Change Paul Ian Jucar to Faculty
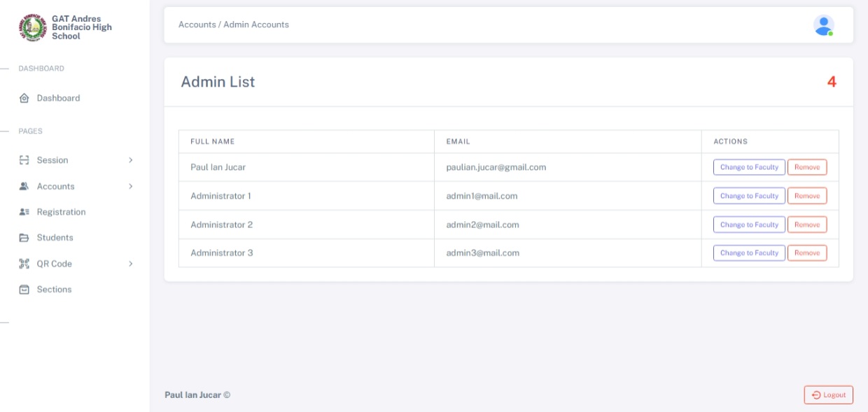 pyautogui.click(x=749, y=167)
